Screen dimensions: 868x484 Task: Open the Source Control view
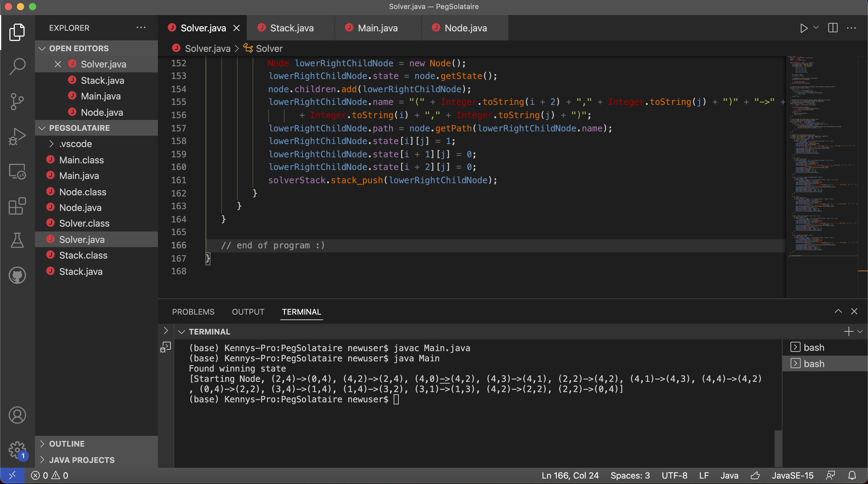coord(17,101)
